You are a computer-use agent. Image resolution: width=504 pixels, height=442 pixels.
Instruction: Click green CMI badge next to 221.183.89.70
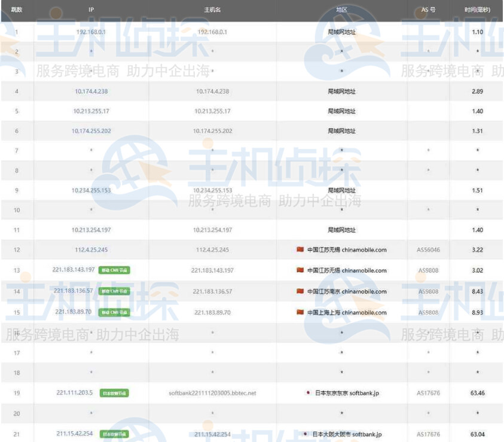pos(114,312)
